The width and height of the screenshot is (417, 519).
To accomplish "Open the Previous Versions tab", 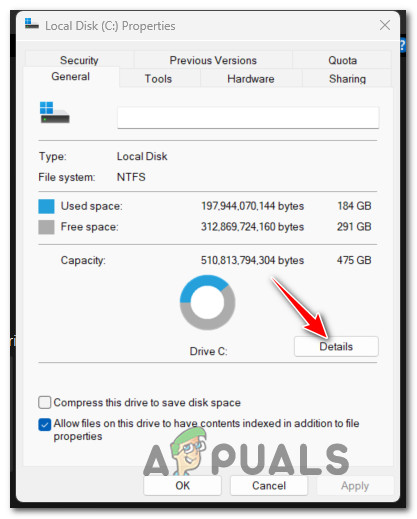I will 213,60.
